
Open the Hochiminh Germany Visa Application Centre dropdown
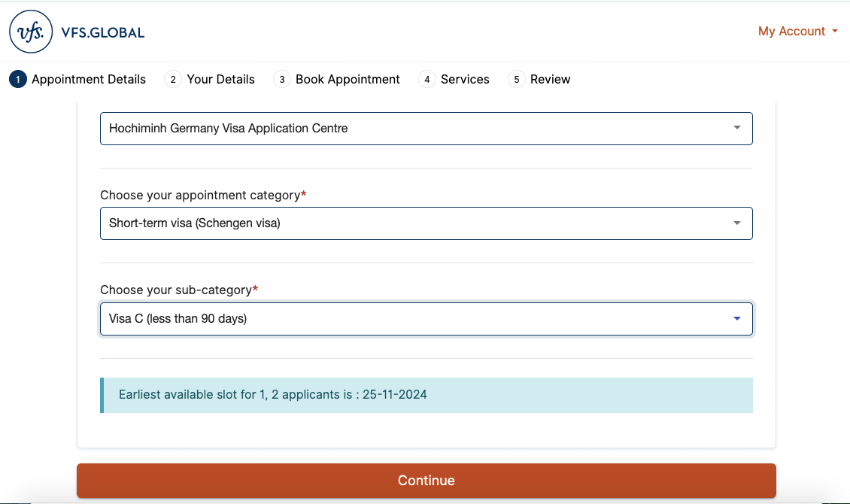426,129
